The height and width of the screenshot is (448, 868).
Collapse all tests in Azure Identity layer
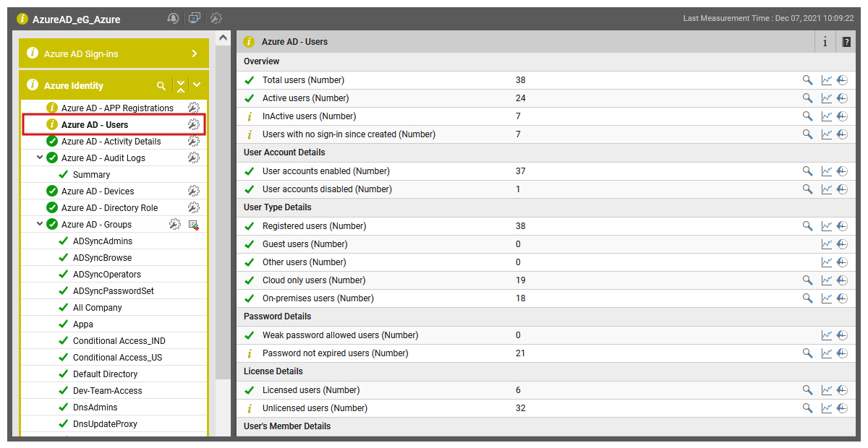(x=181, y=85)
